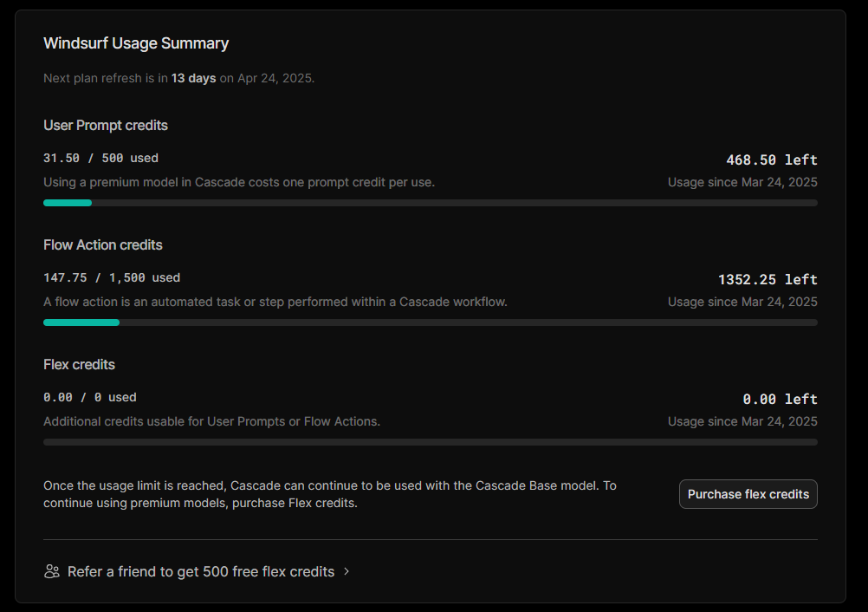Open the Refer a friend link
The height and width of the screenshot is (612, 868).
click(200, 571)
